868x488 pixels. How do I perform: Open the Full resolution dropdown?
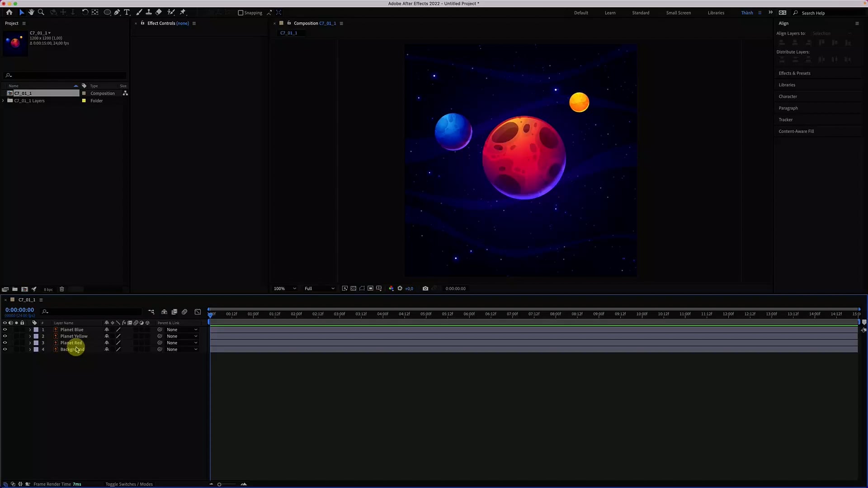[319, 288]
